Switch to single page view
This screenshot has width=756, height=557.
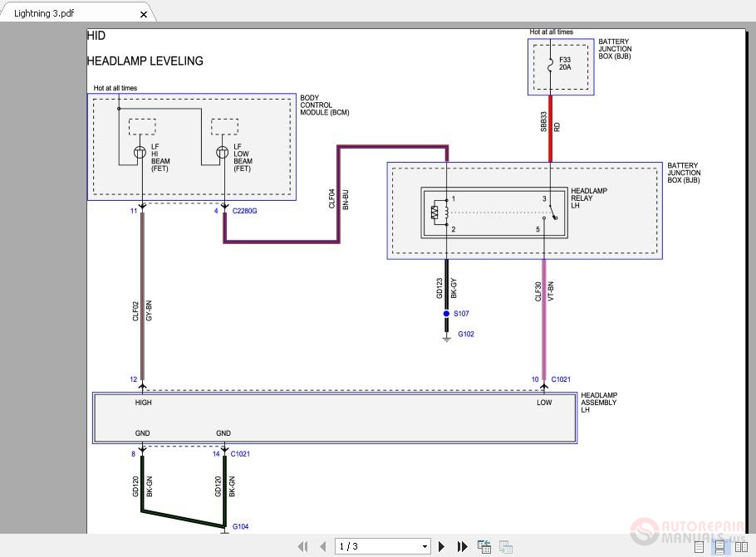click(x=700, y=547)
